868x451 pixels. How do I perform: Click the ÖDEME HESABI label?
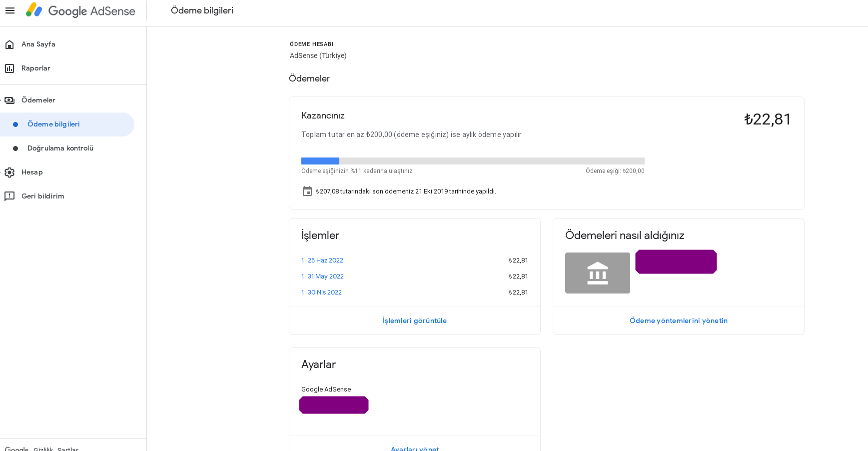(x=312, y=44)
